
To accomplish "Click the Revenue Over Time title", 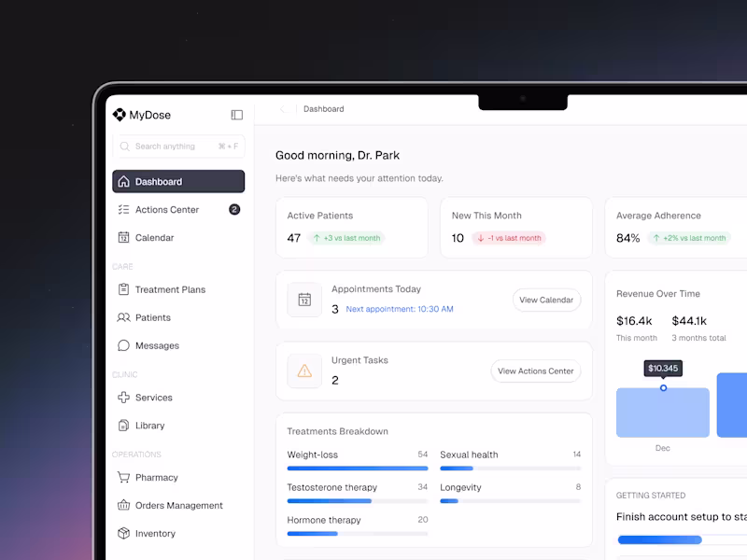I will [658, 293].
